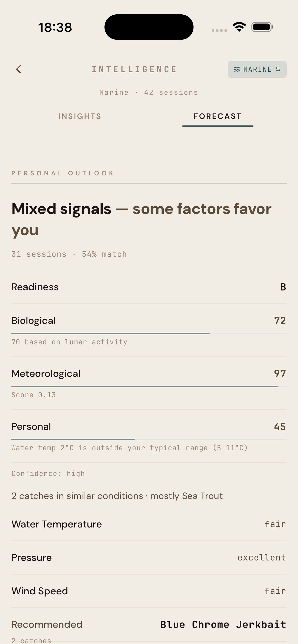Tap the Sea Trout catches summary line
The width and height of the screenshot is (298, 644).
(117, 496)
